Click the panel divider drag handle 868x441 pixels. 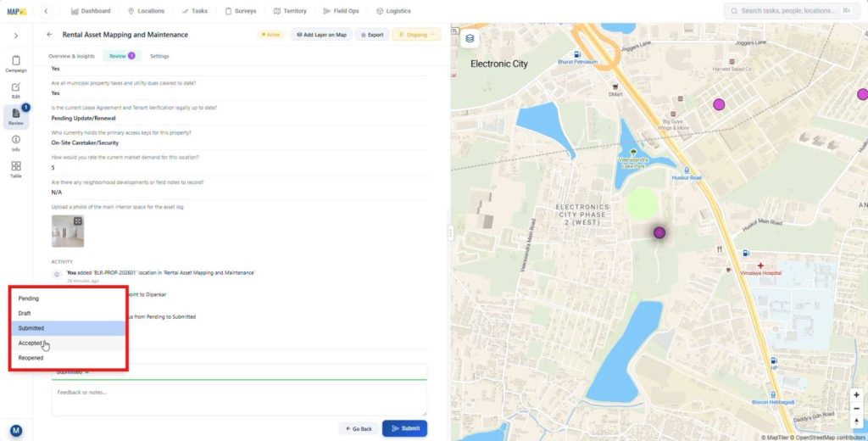451,232
